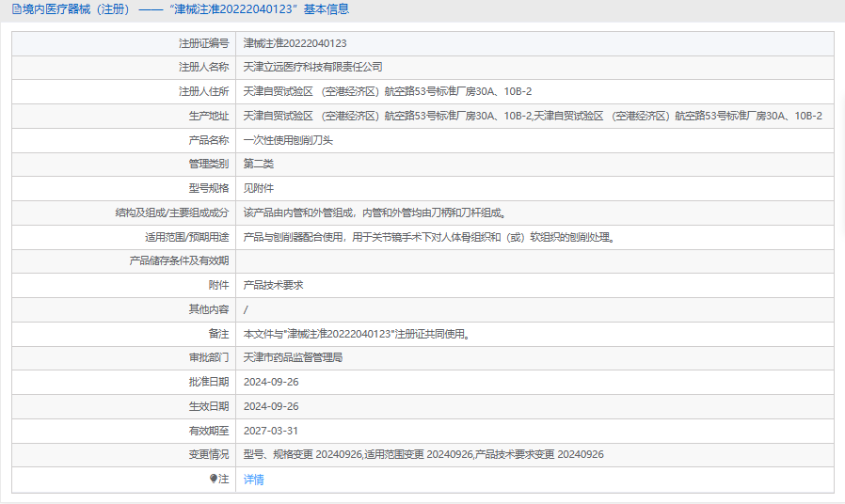Click the 批准日期 label
Viewport: 845px width, 504px height.
tap(209, 382)
